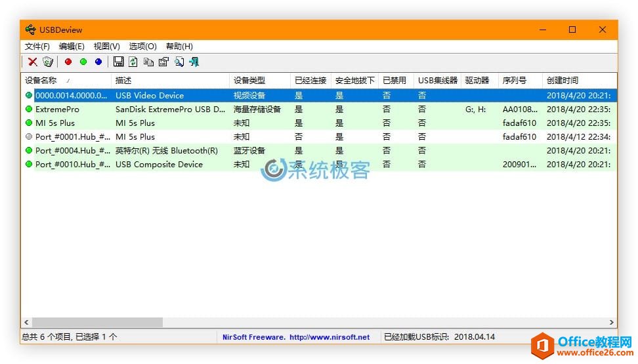Viewport: 638px width, 364px height.
Task: Click the 200901... serial number cell
Action: (520, 165)
